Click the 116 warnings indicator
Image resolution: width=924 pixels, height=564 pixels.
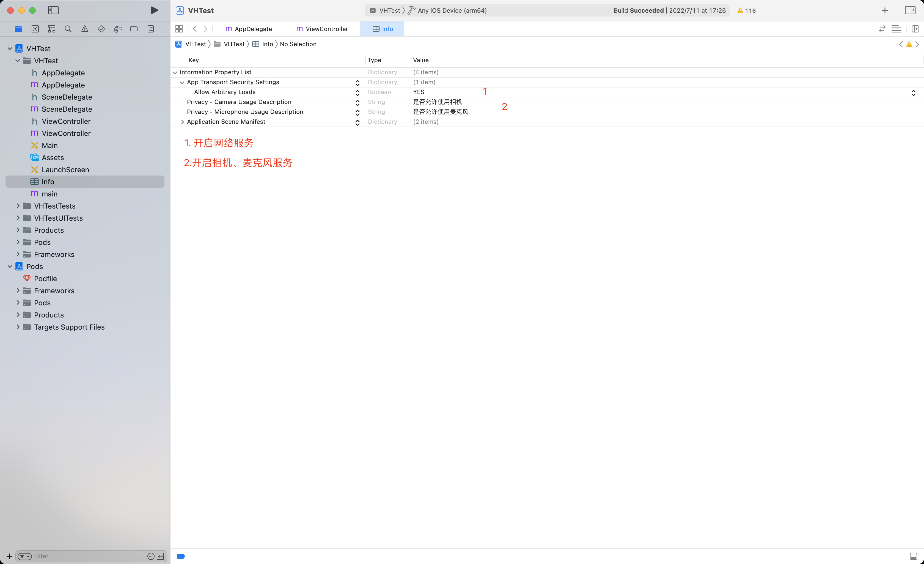click(746, 10)
